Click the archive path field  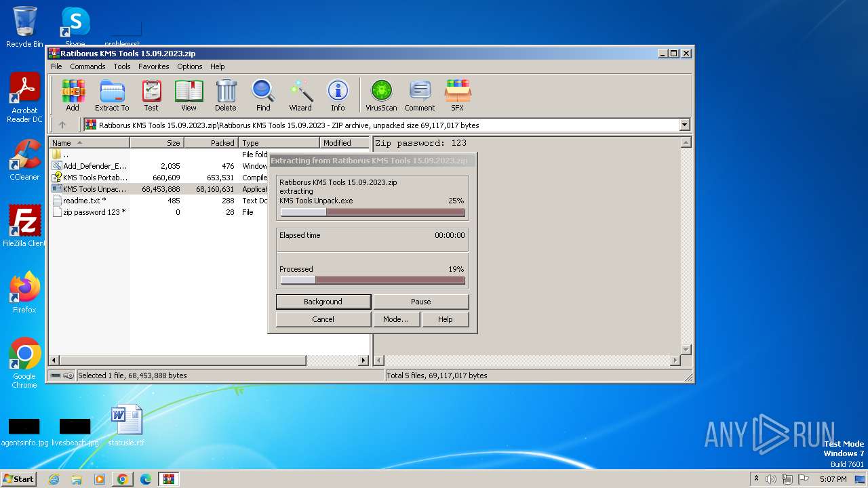click(x=387, y=125)
